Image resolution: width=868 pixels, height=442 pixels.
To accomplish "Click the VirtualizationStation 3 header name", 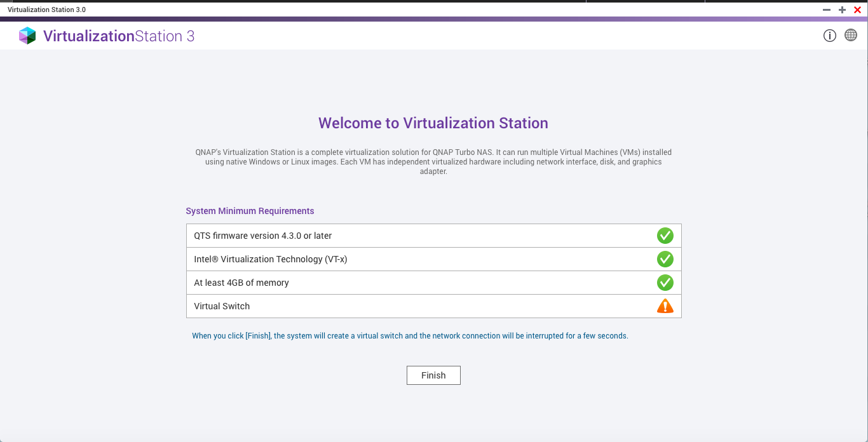I will click(119, 36).
